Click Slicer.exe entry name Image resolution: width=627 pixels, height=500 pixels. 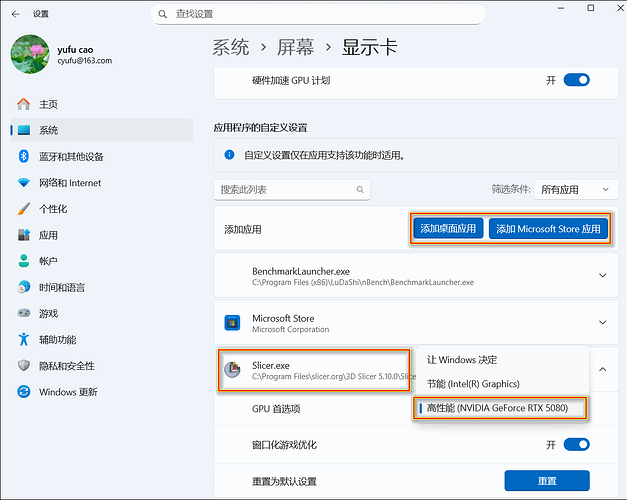tap(271, 365)
